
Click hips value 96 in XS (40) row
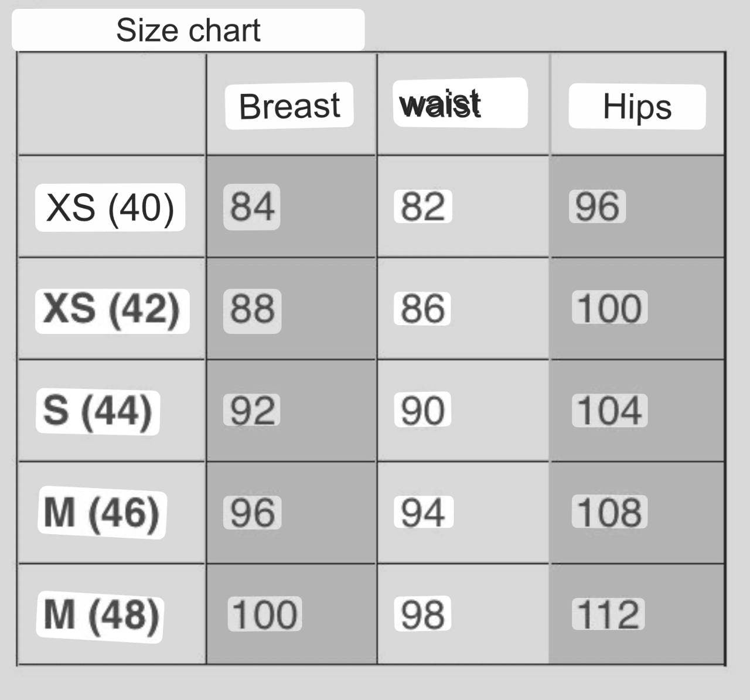[x=597, y=207]
